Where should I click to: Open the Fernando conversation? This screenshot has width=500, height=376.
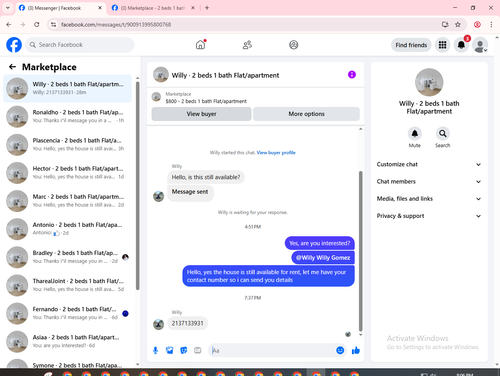point(67,313)
